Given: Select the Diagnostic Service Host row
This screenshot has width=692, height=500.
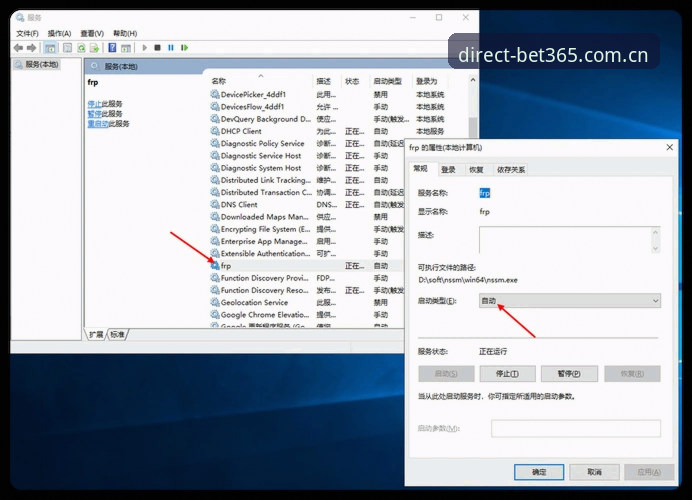Looking at the screenshot, I should (307, 156).
